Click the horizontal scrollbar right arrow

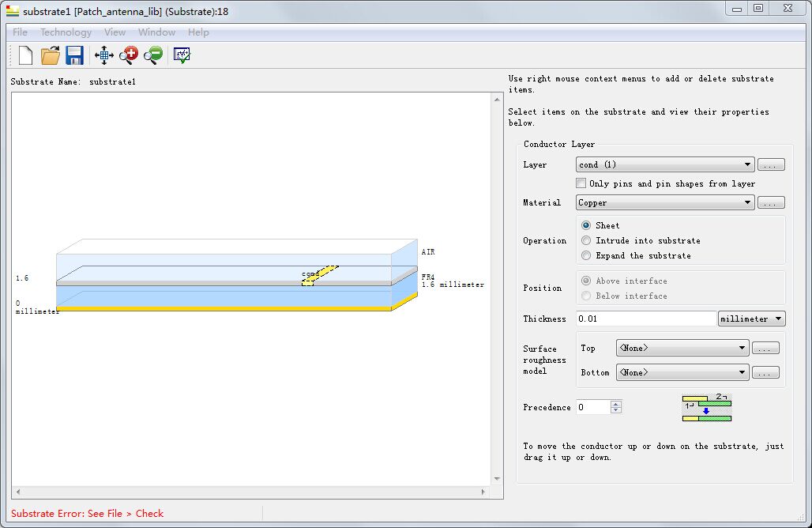click(483, 492)
